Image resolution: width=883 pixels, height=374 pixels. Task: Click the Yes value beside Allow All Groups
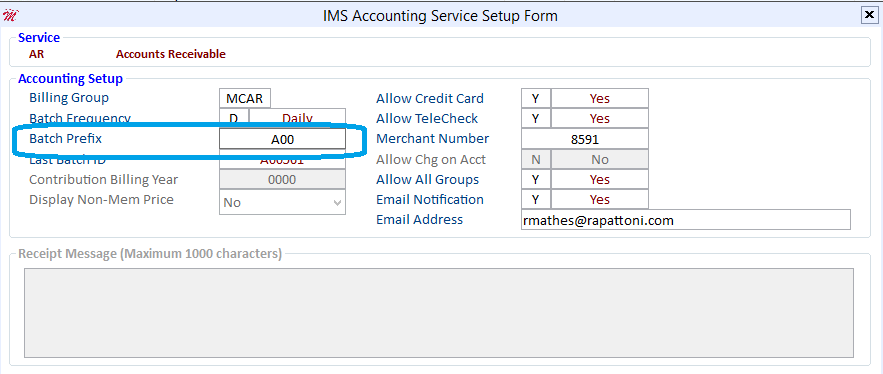(x=600, y=180)
